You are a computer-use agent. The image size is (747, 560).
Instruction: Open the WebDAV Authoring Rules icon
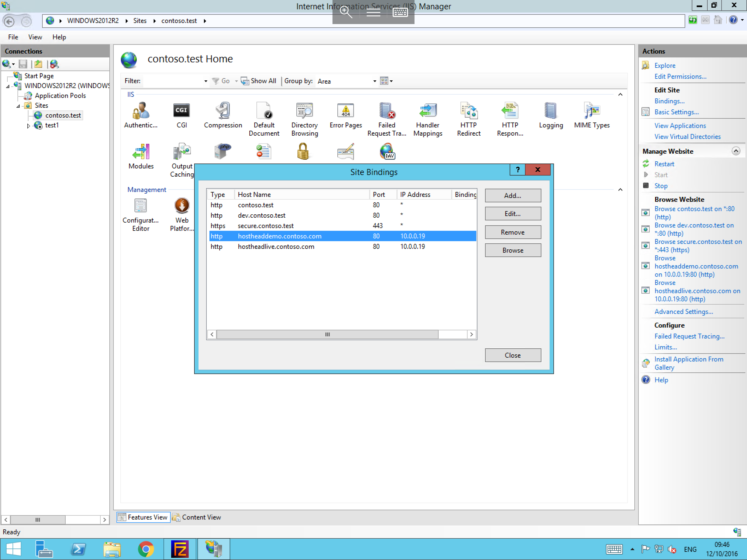(x=387, y=151)
